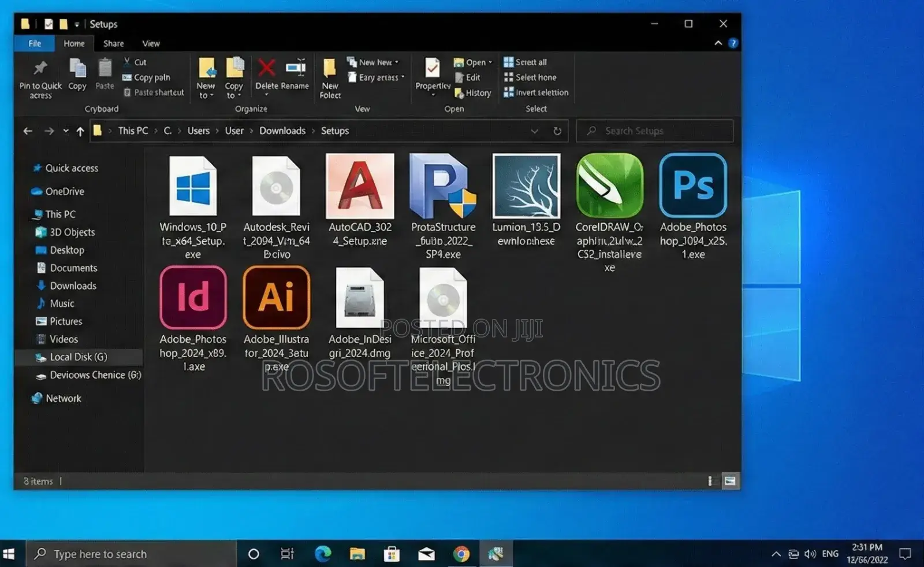The image size is (924, 567).
Task: Open the Easy access dropdown
Action: [376, 77]
